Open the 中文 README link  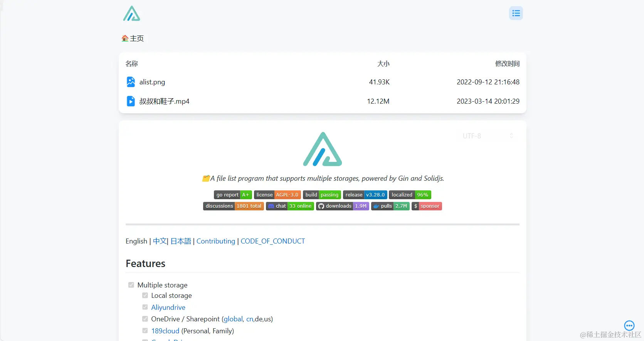pos(160,241)
